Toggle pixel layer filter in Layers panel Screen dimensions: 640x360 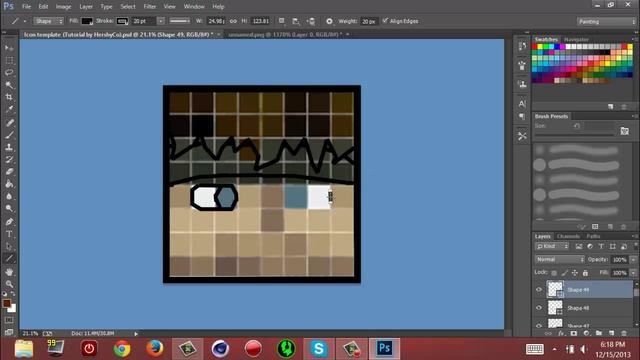[x=579, y=247]
